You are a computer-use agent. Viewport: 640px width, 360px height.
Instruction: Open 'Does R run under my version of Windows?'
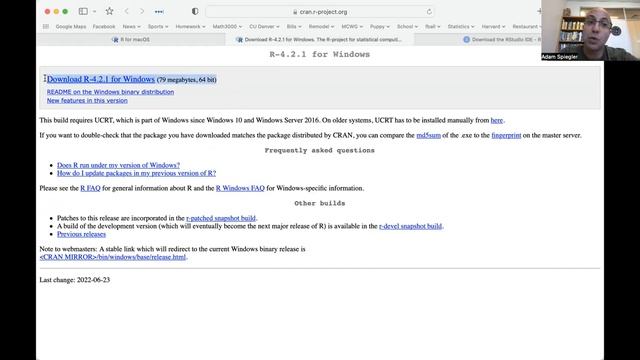[x=118, y=165]
